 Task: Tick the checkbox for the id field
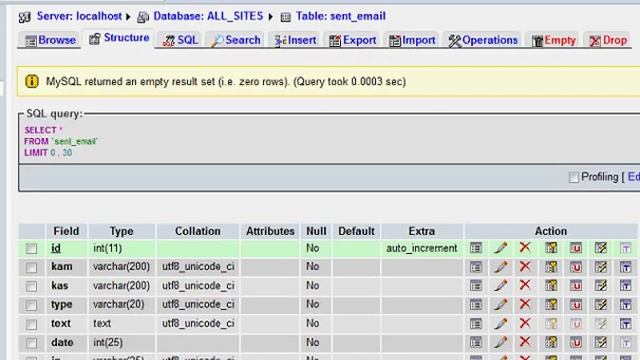[x=31, y=248]
